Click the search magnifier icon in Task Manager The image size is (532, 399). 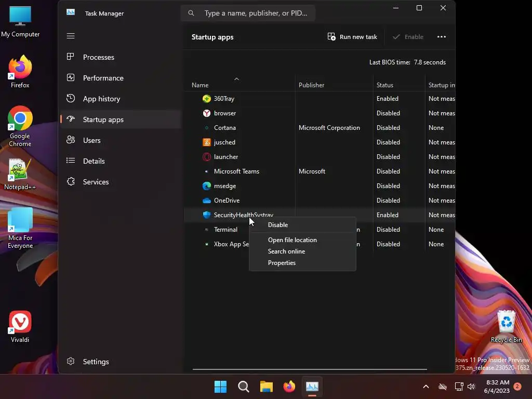coord(191,13)
